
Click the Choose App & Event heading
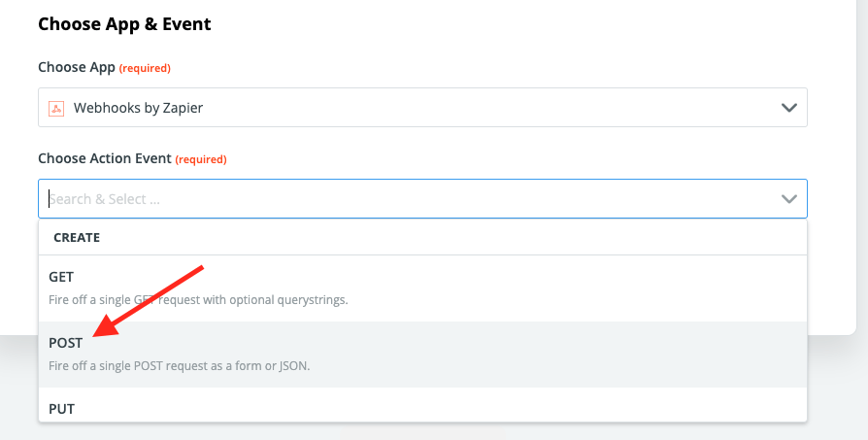[x=124, y=24]
